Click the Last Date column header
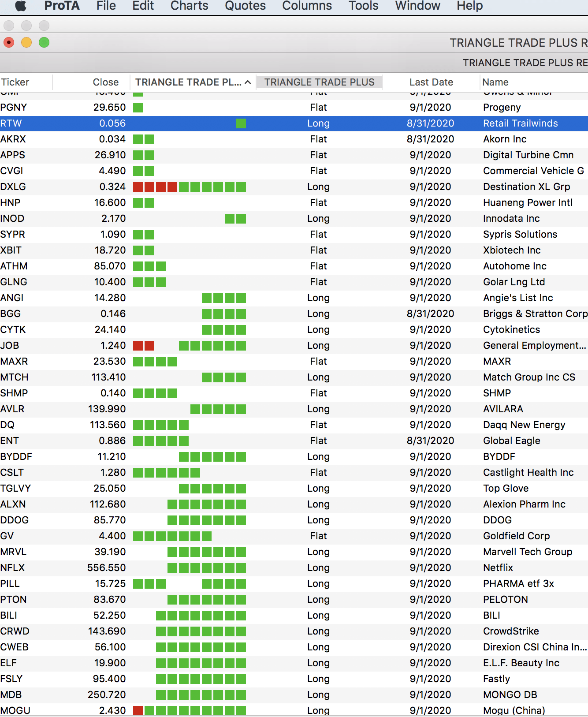 click(431, 82)
